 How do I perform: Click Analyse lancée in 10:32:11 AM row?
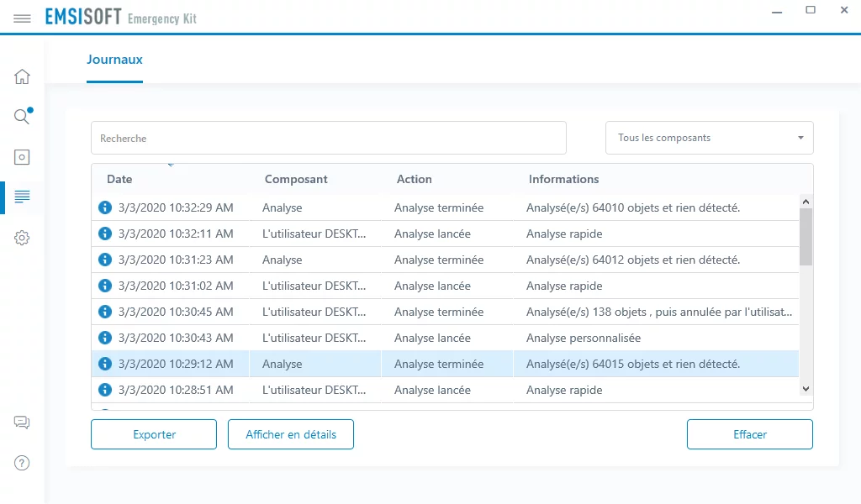point(432,234)
